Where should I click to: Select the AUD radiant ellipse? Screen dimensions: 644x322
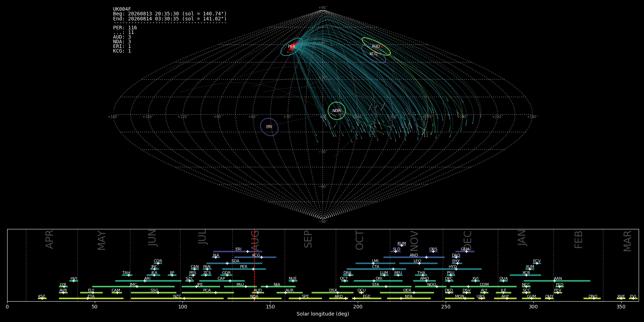pos(376,46)
